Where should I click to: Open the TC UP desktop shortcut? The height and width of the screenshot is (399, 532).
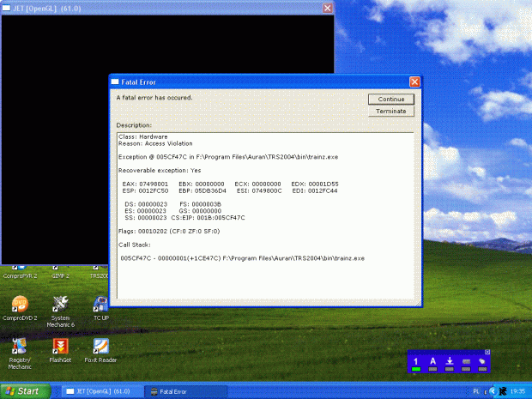click(x=101, y=308)
